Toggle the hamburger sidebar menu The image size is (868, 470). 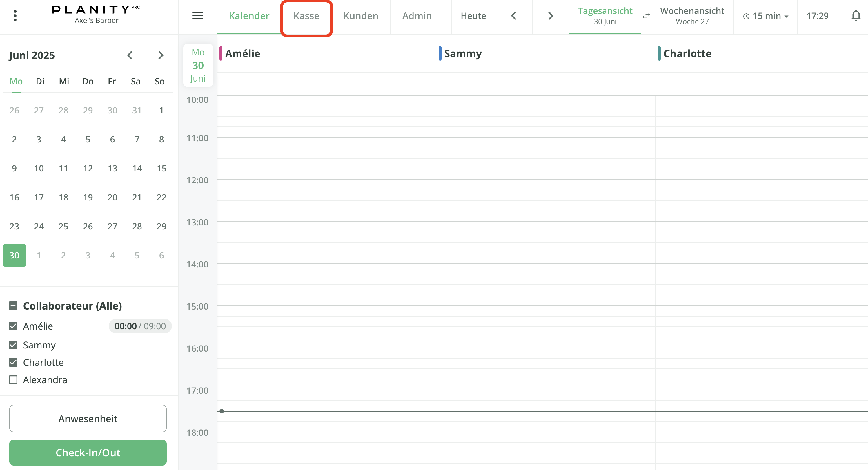tap(197, 15)
